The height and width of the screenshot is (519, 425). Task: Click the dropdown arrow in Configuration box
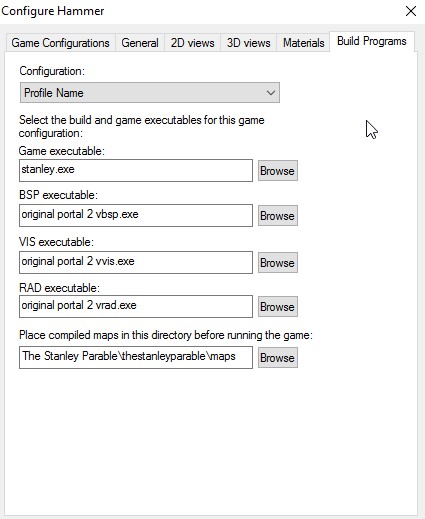pos(271,93)
